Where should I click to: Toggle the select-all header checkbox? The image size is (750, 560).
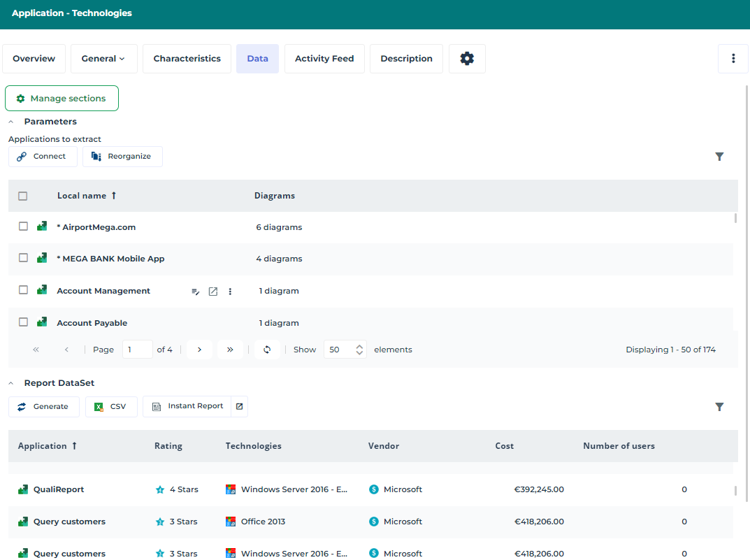click(23, 196)
